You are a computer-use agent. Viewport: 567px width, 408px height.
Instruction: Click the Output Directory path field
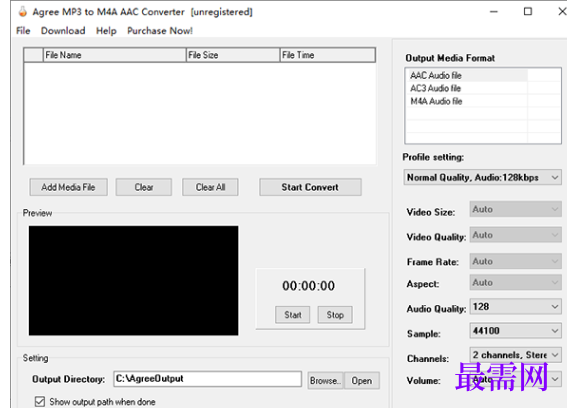[x=207, y=379]
